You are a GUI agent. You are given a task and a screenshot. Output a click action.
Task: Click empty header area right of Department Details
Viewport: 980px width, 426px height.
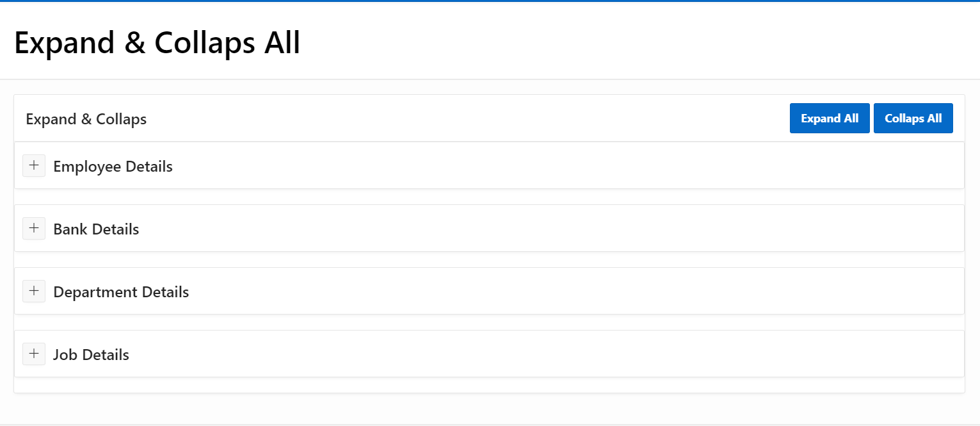tap(576, 291)
